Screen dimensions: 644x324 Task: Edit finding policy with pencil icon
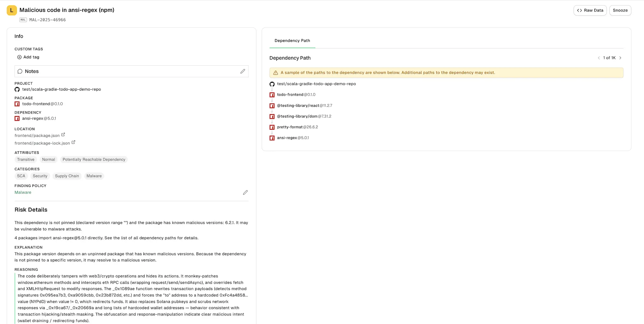245,192
